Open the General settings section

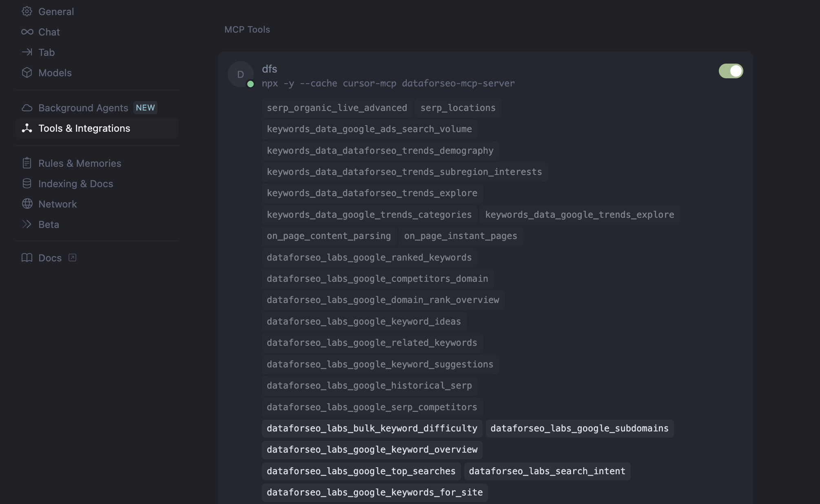[x=97, y=11]
